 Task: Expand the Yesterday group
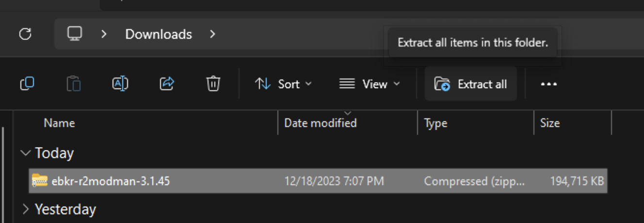25,209
